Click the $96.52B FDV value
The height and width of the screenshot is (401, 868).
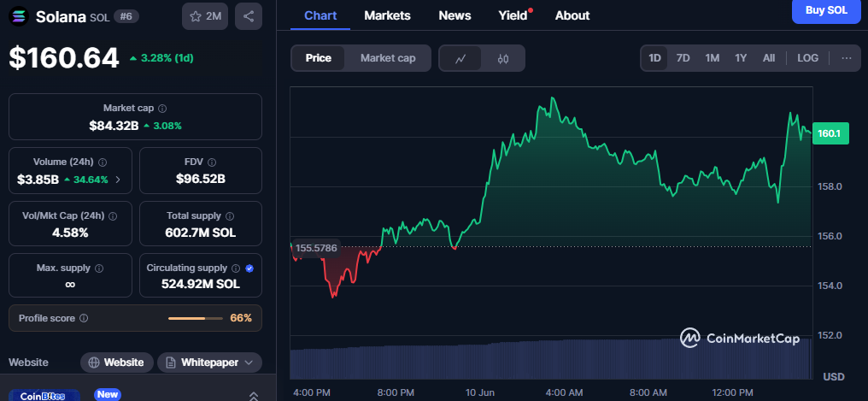coord(201,179)
